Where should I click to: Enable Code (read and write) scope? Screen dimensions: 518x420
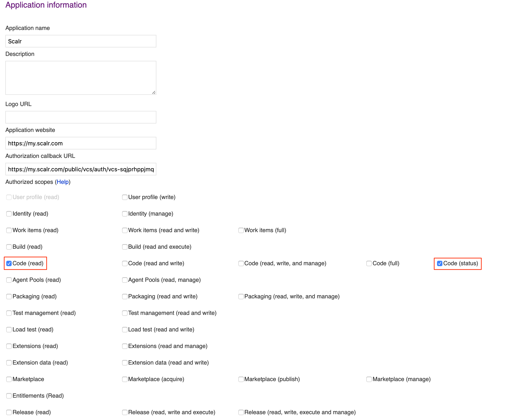pyautogui.click(x=125, y=263)
